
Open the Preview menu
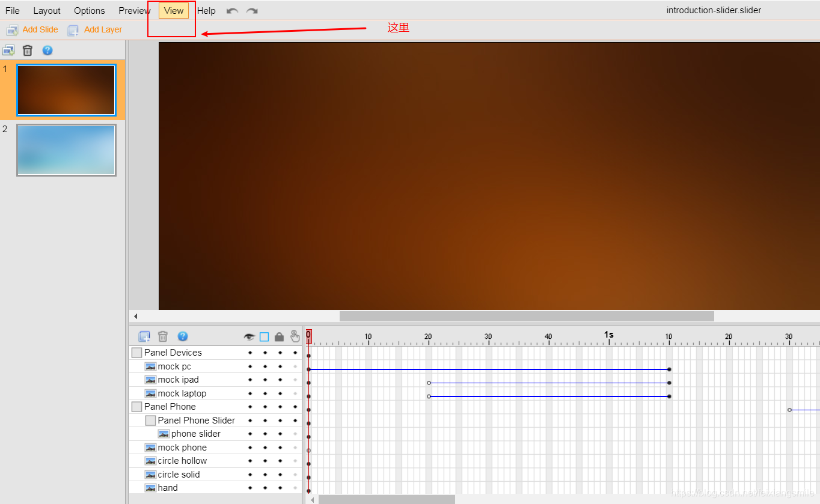(135, 11)
